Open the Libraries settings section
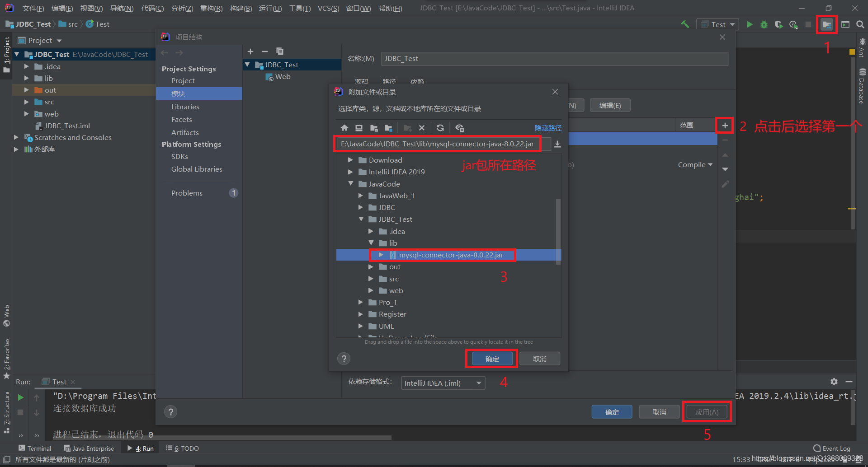The width and height of the screenshot is (868, 467). point(185,107)
